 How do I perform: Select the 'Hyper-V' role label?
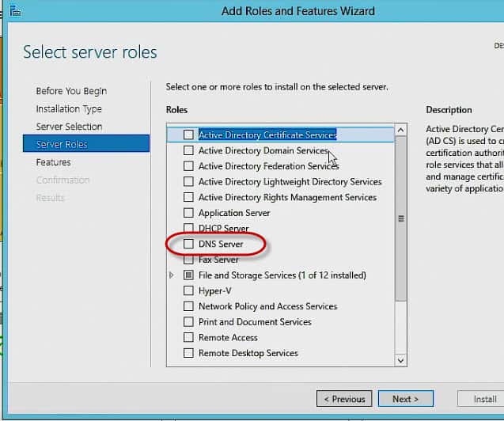tap(214, 291)
